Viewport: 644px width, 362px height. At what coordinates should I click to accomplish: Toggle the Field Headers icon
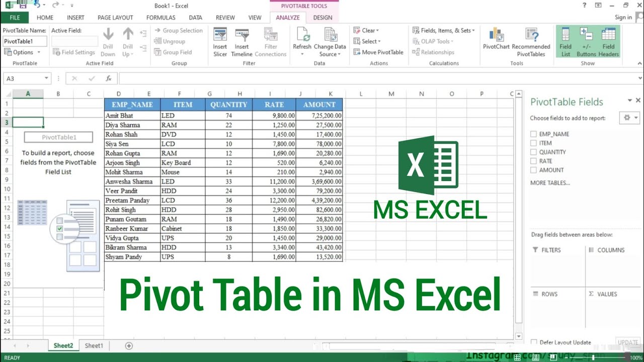point(608,42)
